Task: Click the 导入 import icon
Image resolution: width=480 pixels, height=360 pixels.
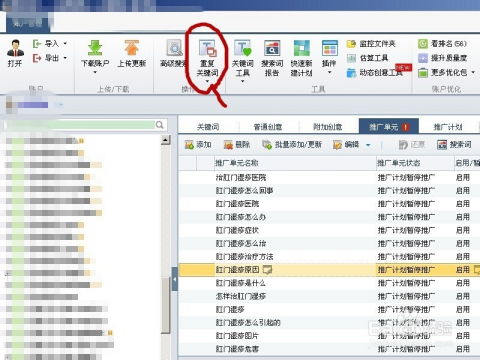Action: point(37,43)
